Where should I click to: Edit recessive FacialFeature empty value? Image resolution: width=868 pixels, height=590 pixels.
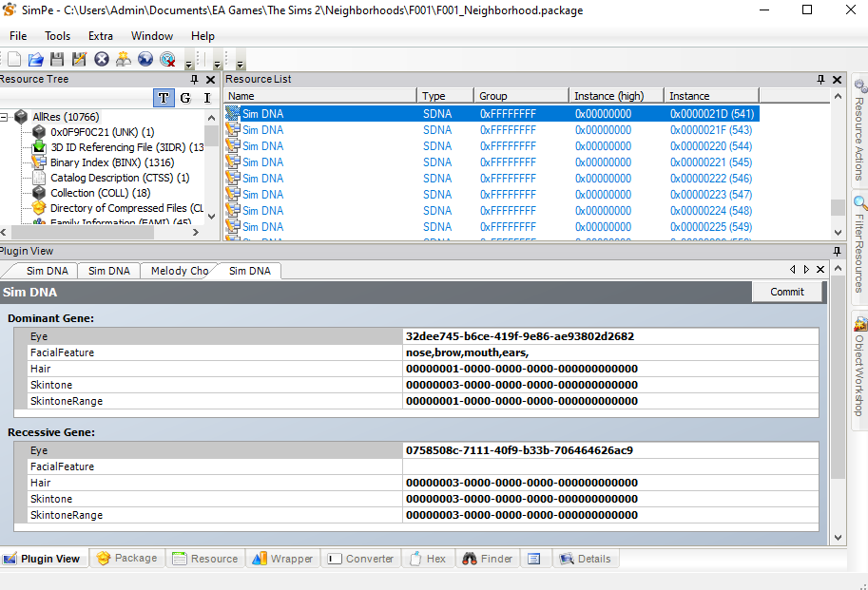tap(610, 466)
